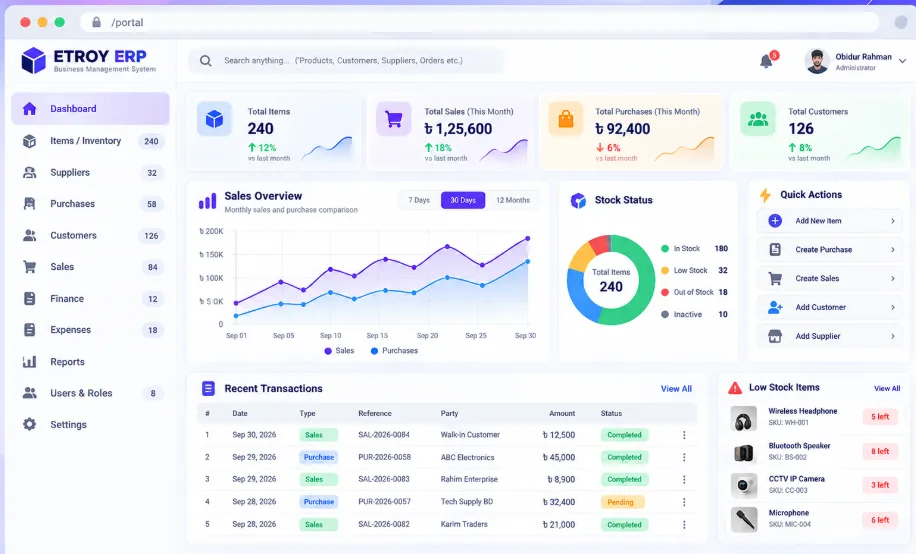
Task: Click the low stock warning triangle icon
Action: 735,387
